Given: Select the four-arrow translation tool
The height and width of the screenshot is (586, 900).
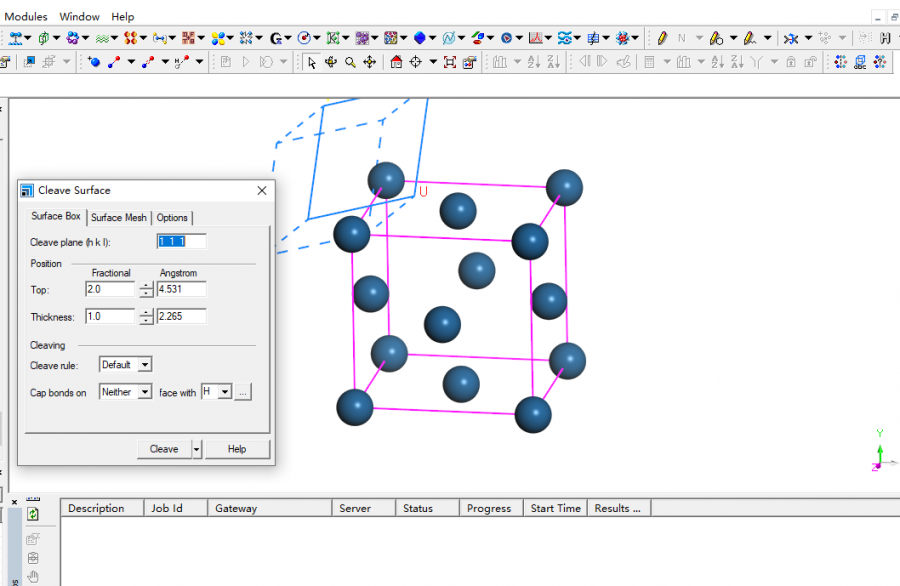Looking at the screenshot, I should [x=369, y=62].
